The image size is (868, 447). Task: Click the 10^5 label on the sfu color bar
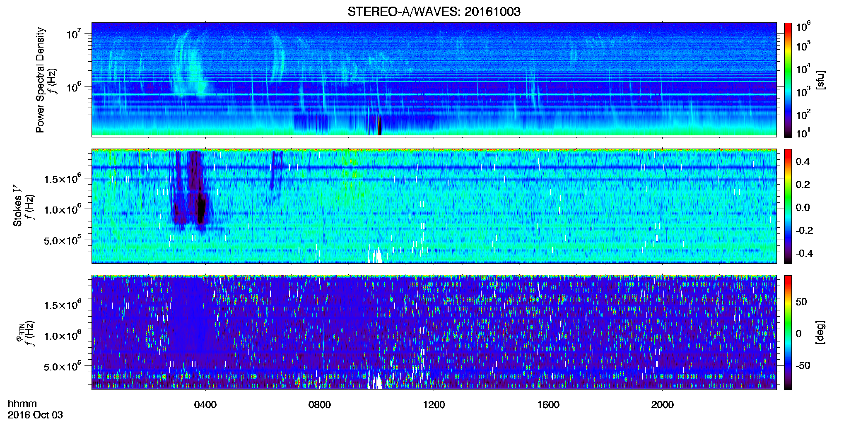tap(803, 46)
